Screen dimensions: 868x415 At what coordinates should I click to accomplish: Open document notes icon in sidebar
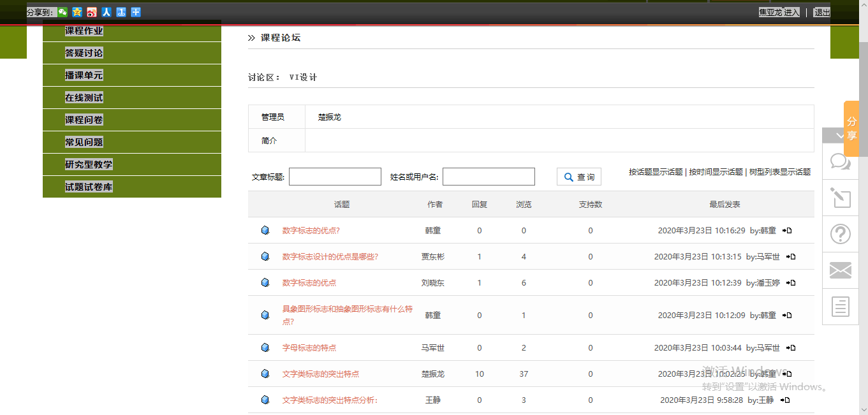click(841, 307)
